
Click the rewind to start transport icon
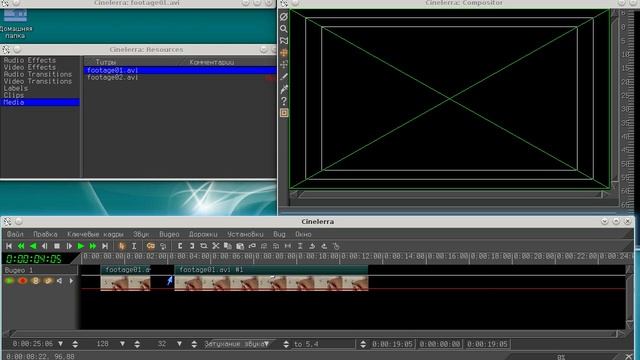coord(9,246)
